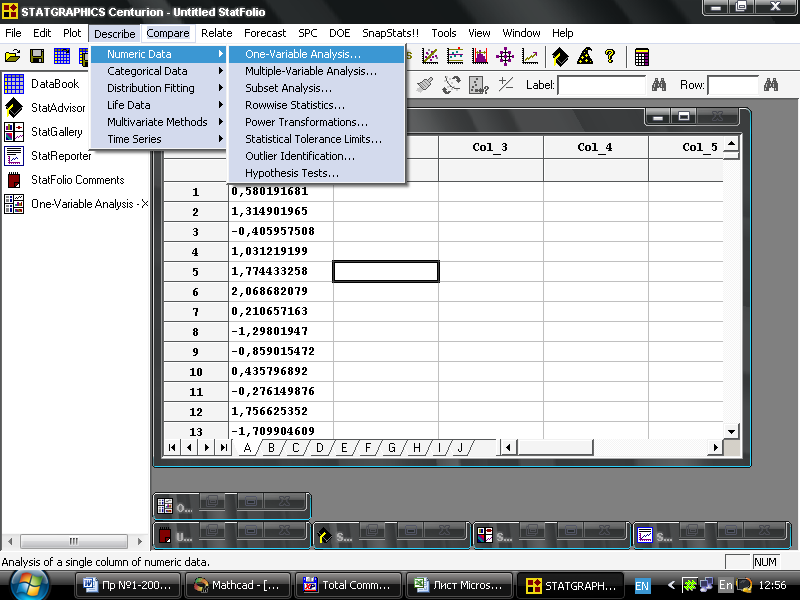Choose Hypothesis Tests... entry
The image size is (800, 600).
coord(316,173)
